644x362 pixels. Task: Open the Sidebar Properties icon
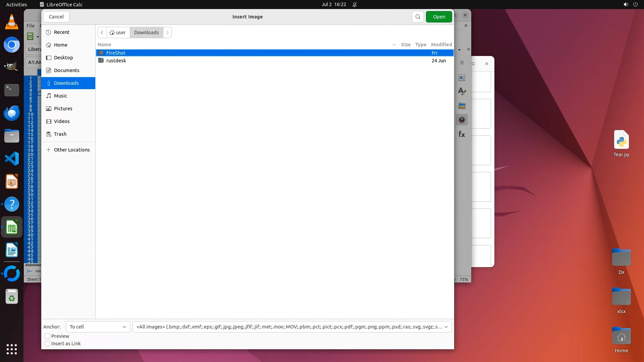tap(462, 78)
